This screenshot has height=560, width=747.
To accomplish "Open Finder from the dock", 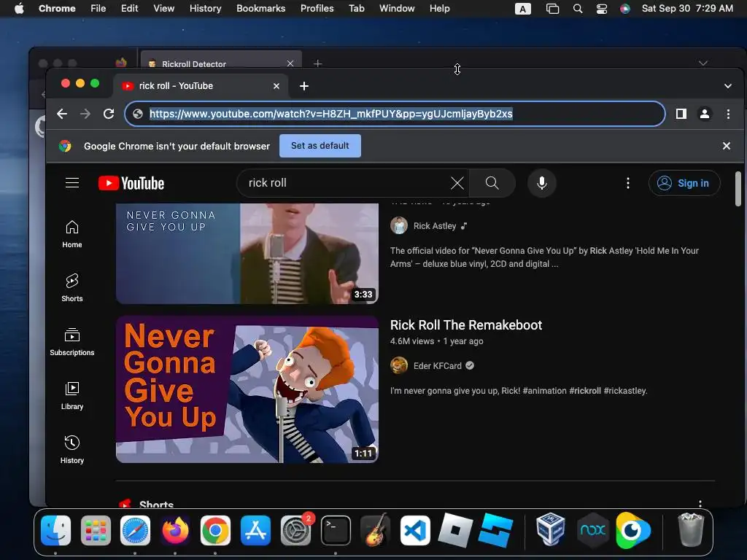I will [55, 530].
